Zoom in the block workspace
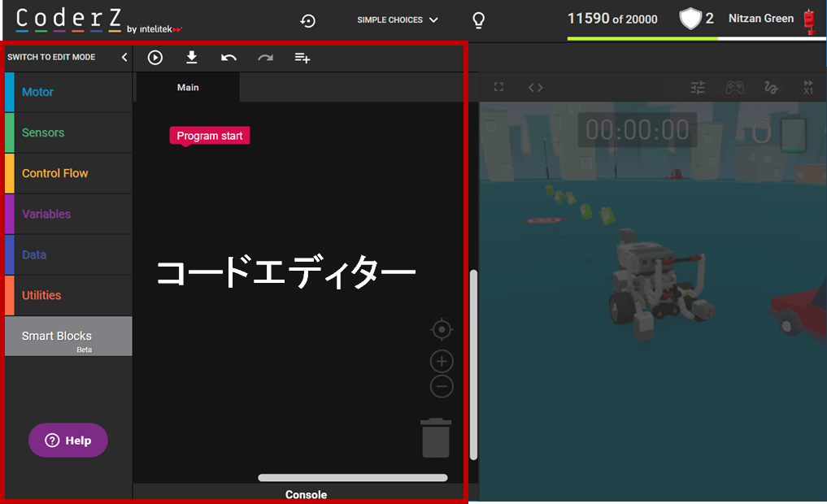This screenshot has height=504, width=827. tap(442, 362)
